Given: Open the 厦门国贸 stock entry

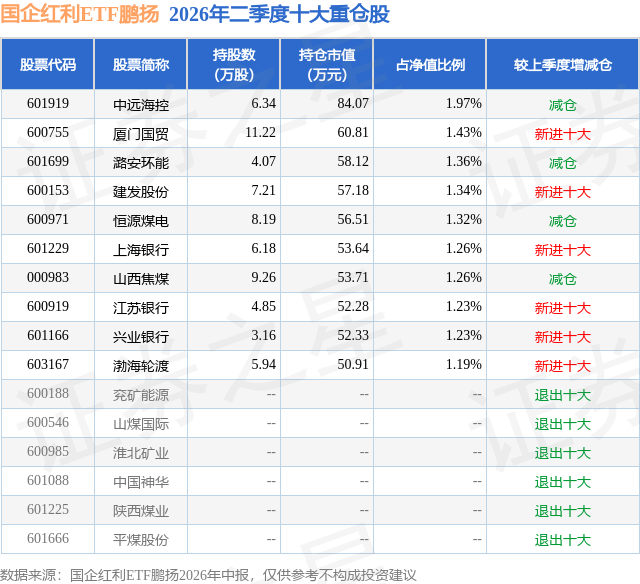Looking at the screenshot, I should click(141, 134).
